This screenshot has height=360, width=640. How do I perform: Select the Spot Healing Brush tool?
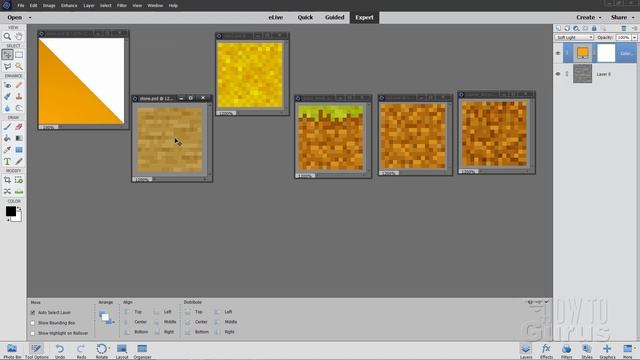pyautogui.click(x=19, y=85)
